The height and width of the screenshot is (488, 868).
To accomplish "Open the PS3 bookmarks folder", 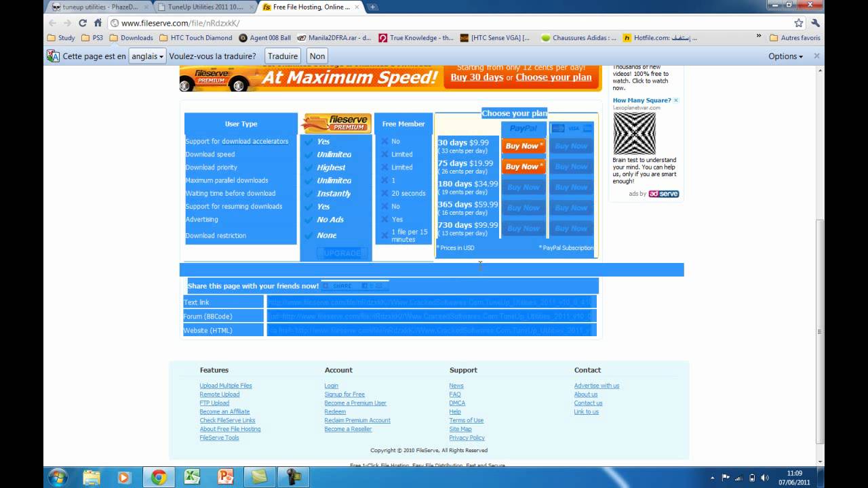I will pos(92,38).
